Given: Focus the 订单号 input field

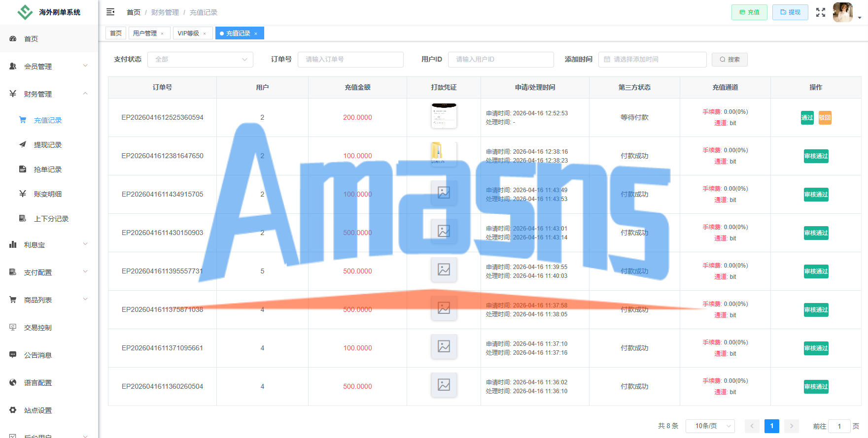Looking at the screenshot, I should point(350,59).
